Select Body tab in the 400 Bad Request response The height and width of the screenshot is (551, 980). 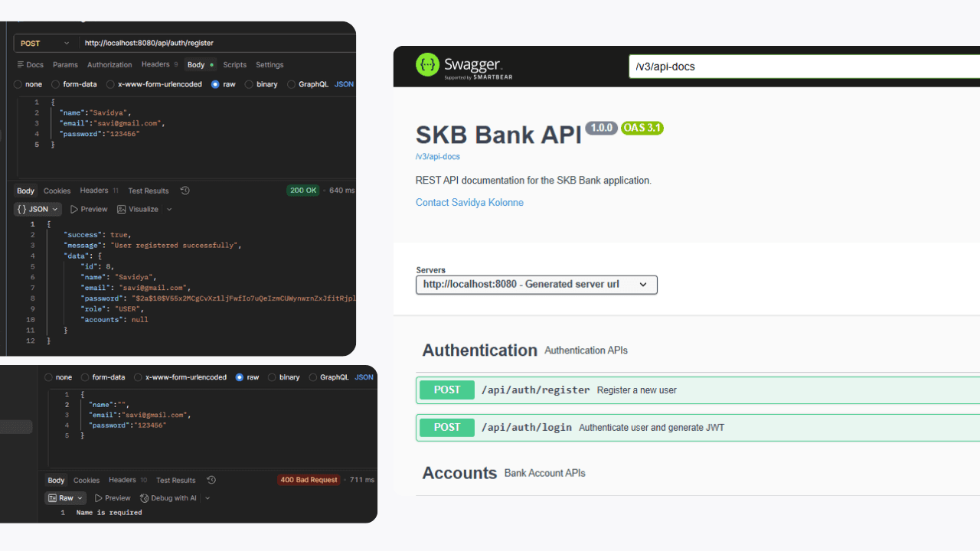pyautogui.click(x=56, y=480)
